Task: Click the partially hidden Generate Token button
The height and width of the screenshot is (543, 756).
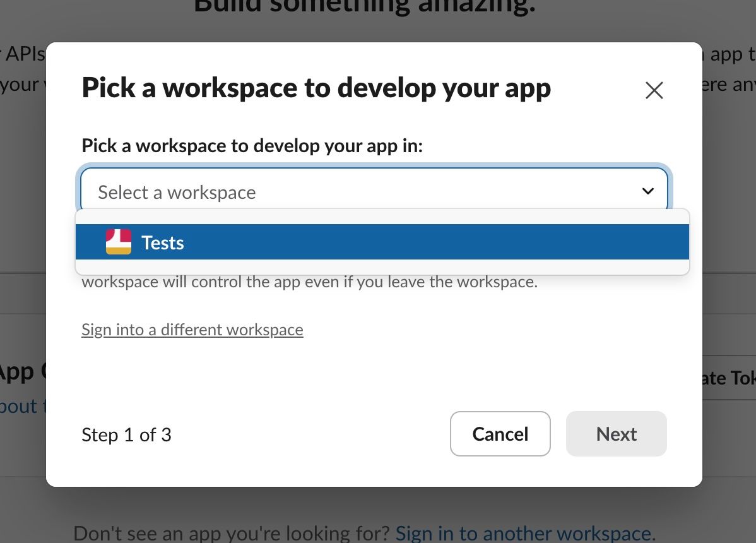Action: (729, 377)
